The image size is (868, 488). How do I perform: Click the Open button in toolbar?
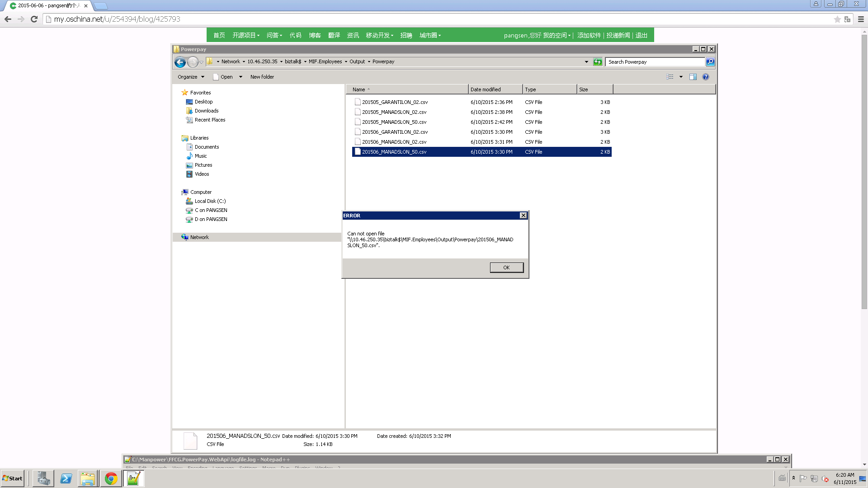223,77
